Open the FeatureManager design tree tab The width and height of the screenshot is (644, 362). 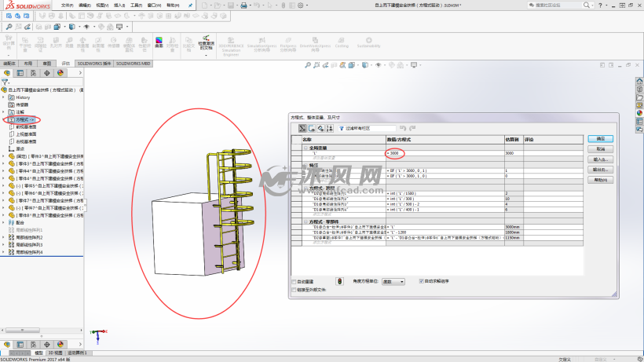[7, 73]
